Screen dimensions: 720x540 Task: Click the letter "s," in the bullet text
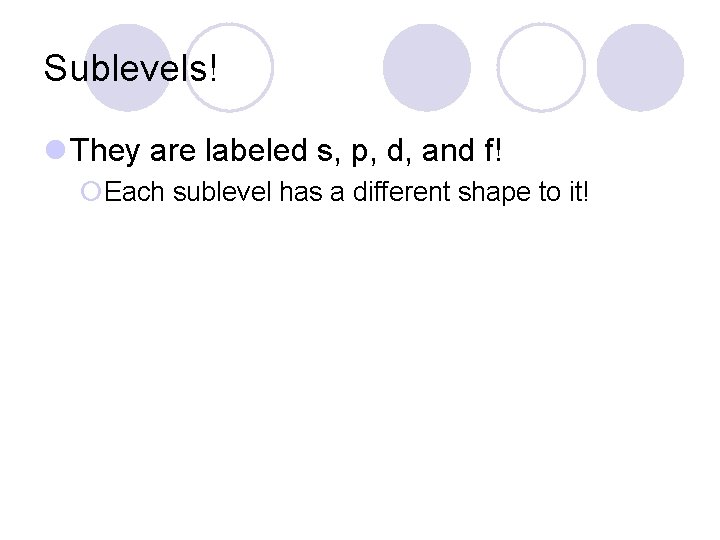pos(329,152)
